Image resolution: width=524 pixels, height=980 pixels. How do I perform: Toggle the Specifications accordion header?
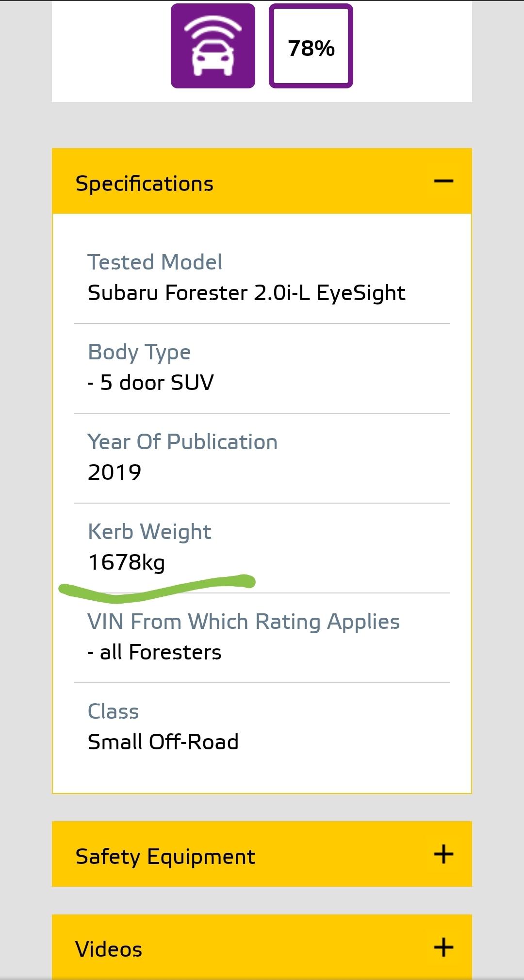[262, 181]
